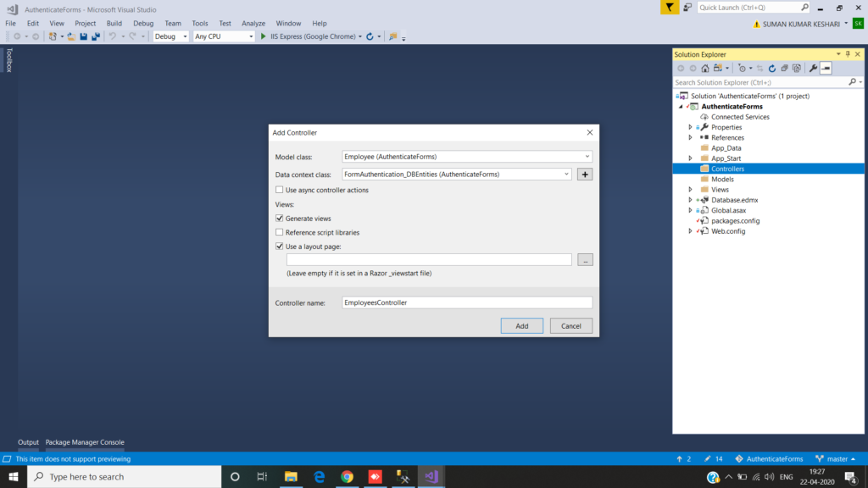Click the Send Feedback icon
This screenshot has height=488, width=868.
point(687,7)
